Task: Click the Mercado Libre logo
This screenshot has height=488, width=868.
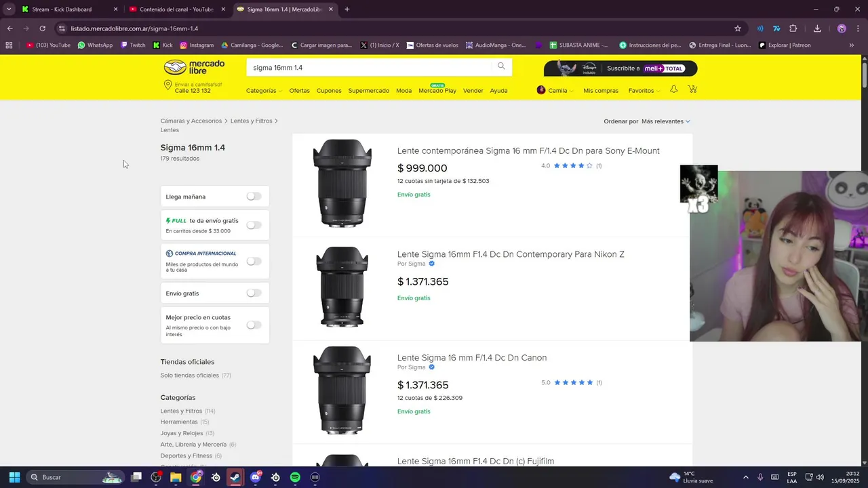Action: coord(194,67)
